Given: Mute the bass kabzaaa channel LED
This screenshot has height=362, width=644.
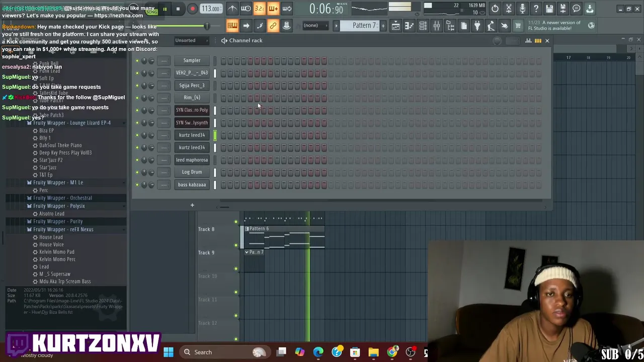Looking at the screenshot, I should click(137, 185).
